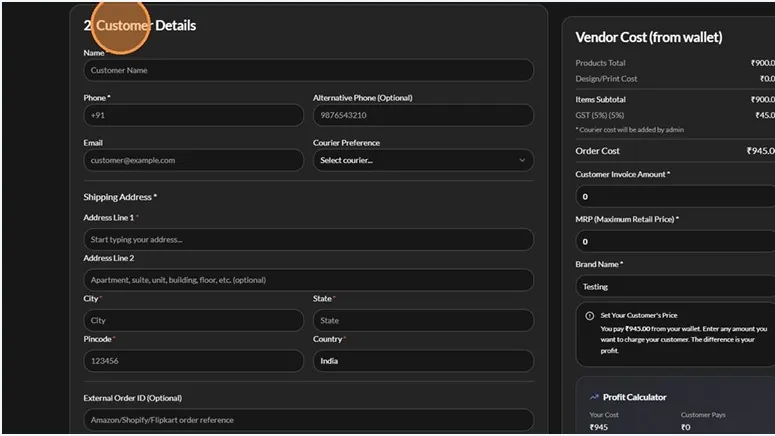
Task: Click the Pincode input field
Action: pos(193,361)
